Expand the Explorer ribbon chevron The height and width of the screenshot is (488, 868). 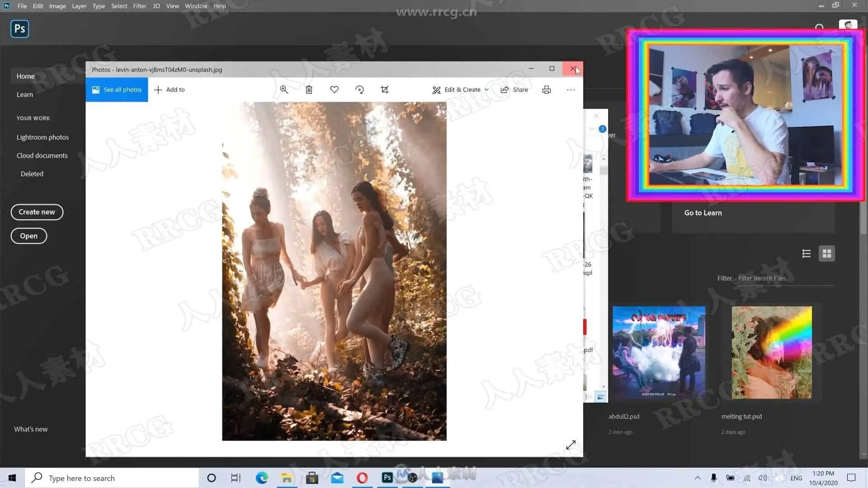tap(592, 129)
